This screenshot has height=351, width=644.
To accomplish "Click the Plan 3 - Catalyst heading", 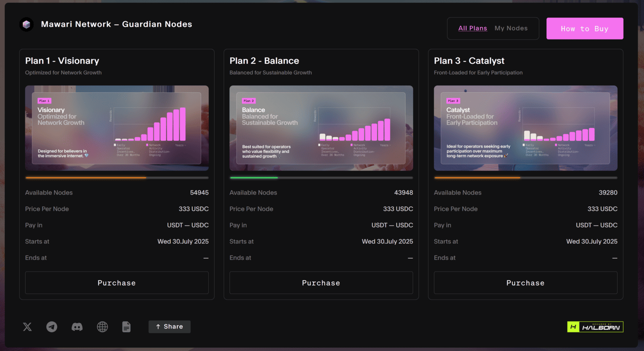I will click(x=469, y=61).
